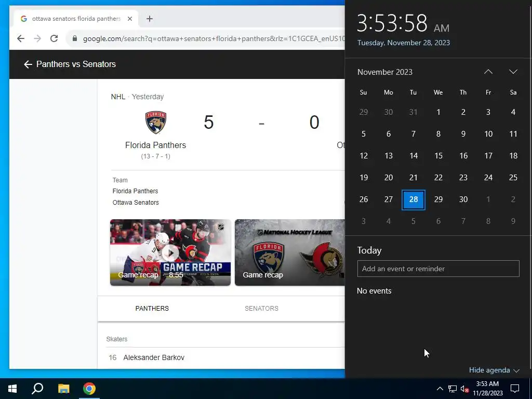532x399 pixels.
Task: Close the ottawa senators florida panthers tab
Action: pyautogui.click(x=129, y=19)
